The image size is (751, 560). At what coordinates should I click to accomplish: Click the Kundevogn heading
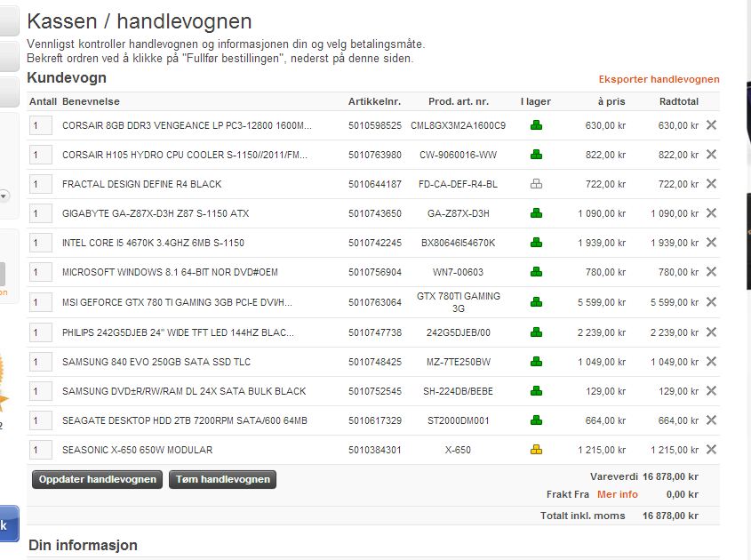(x=67, y=77)
